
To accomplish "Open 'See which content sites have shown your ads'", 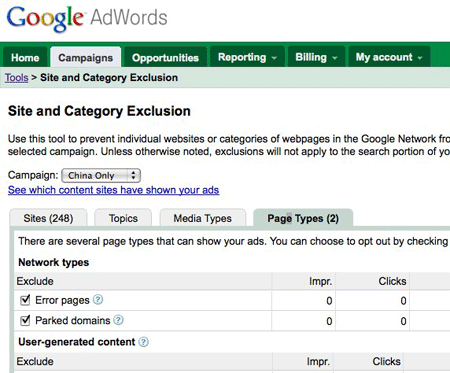I will [114, 190].
